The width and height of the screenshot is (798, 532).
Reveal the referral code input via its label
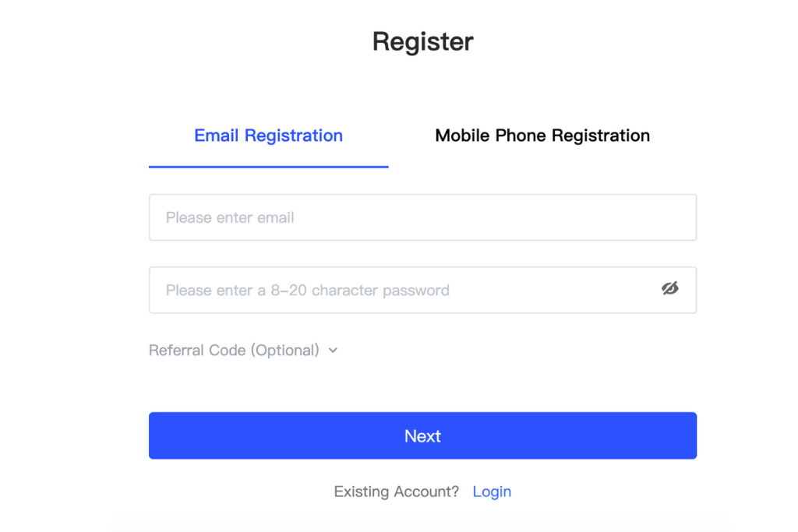pos(234,350)
